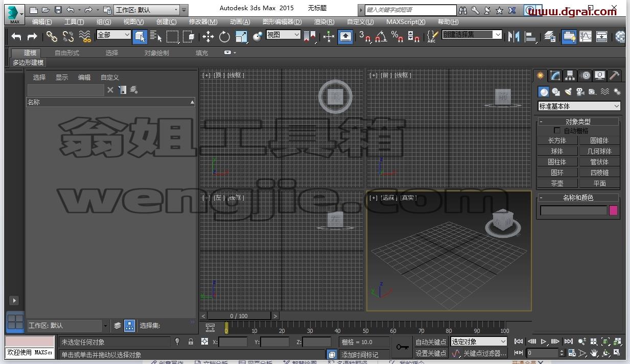Screen dimensions: 630x364
Task: Open the 视图 reference coordinate dropdown
Action: point(283,35)
